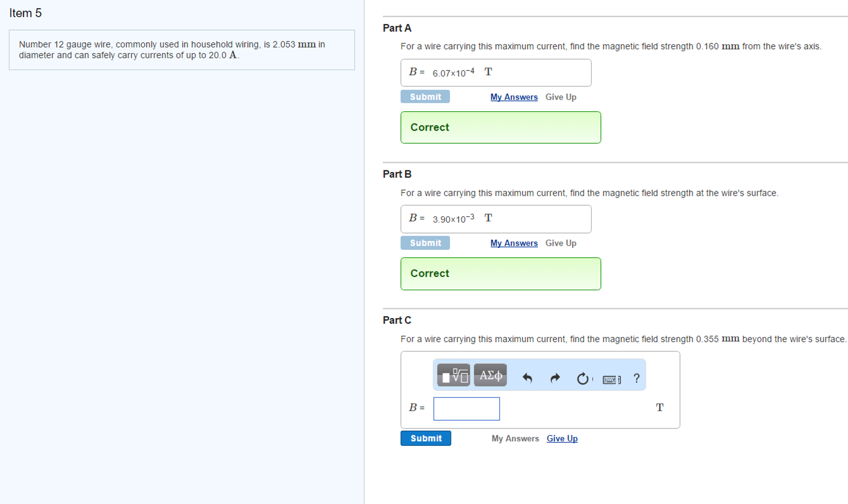Click the Part B answer field 3.90×10⁻³
Screen dimensions: 848x504
495,219
